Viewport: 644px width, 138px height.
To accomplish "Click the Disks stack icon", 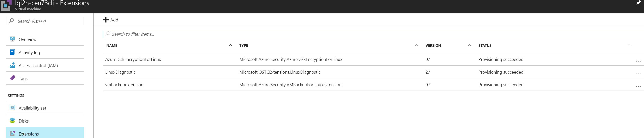I will 12,120.
